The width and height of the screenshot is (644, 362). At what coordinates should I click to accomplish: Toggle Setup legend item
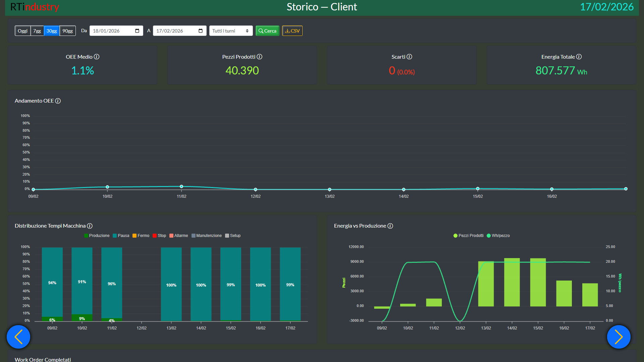point(233,236)
